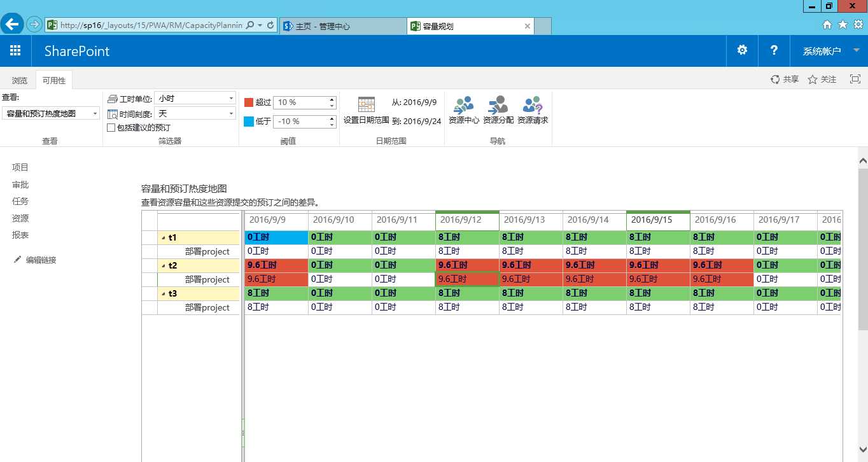
Task: Click 部署project under t3
Action: point(207,307)
